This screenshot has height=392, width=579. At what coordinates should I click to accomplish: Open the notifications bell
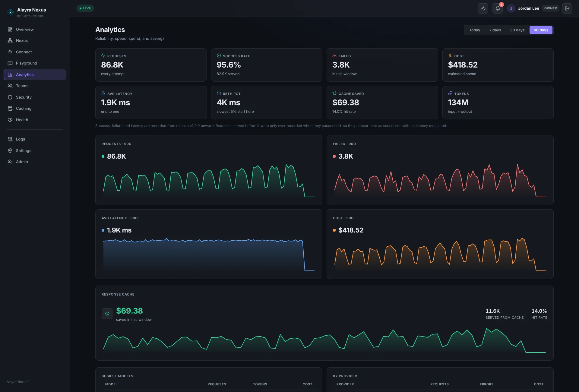(x=498, y=8)
